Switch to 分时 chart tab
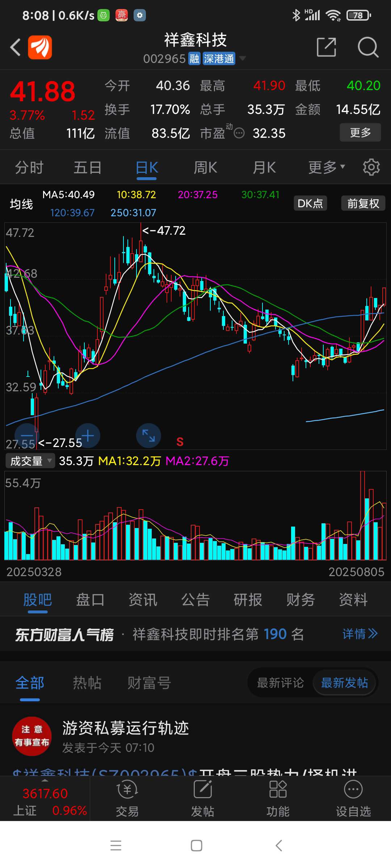Image resolution: width=391 pixels, height=868 pixels. [x=29, y=167]
